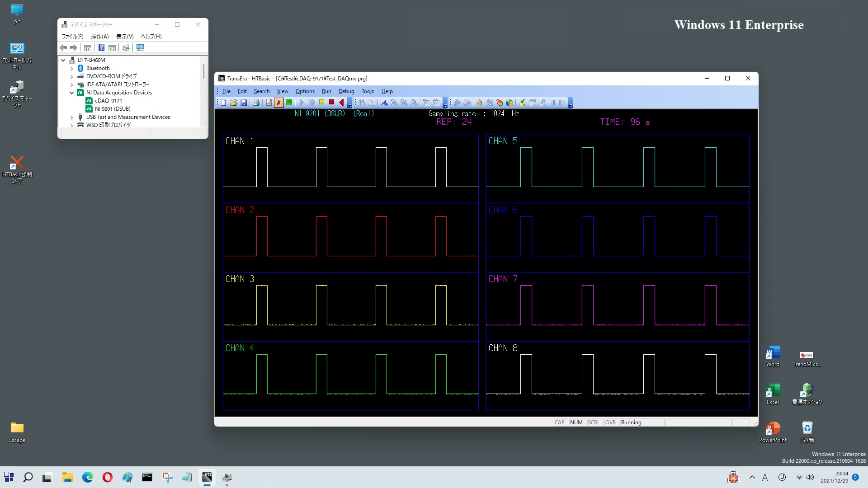
Task: Click the New file icon in HTBasic toolbar
Action: (x=224, y=103)
